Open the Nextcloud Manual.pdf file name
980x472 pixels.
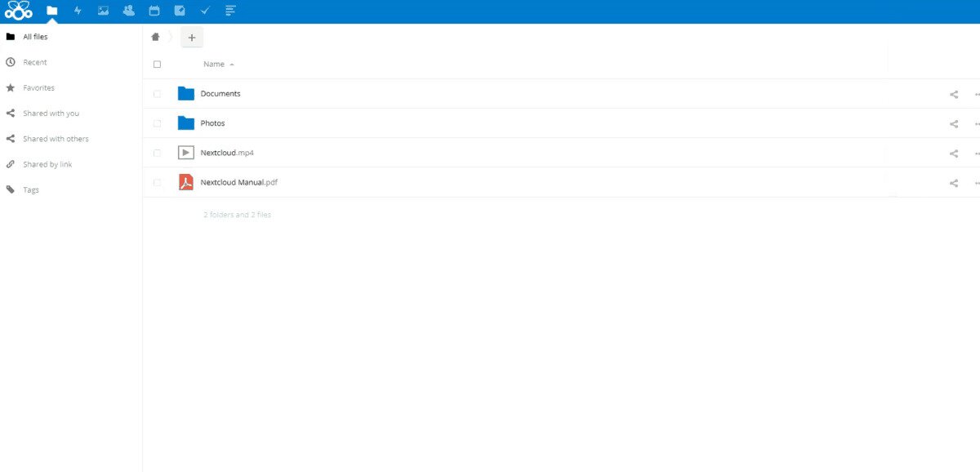click(x=239, y=183)
